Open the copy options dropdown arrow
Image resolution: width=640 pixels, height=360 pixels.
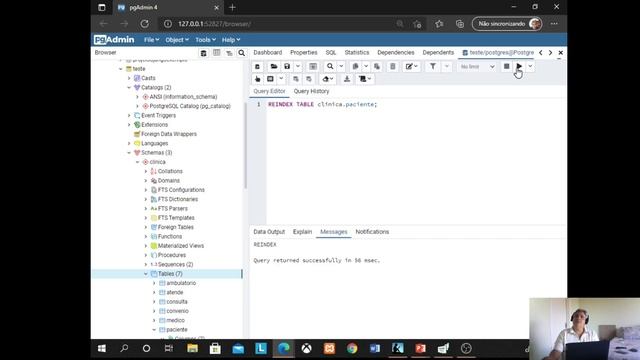(366, 67)
